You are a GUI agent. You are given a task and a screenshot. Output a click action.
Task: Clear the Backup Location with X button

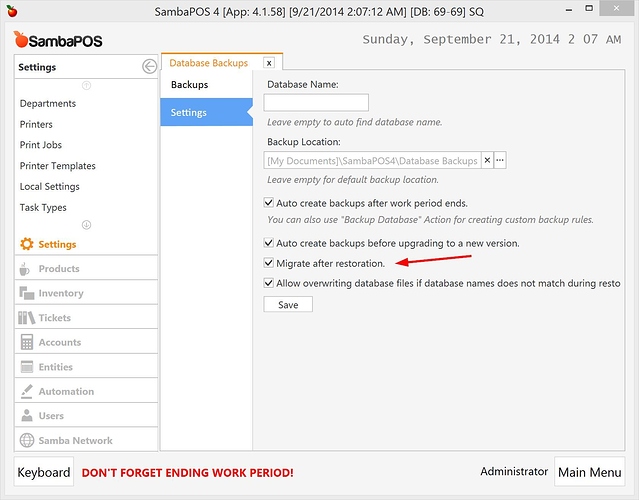[487, 160]
